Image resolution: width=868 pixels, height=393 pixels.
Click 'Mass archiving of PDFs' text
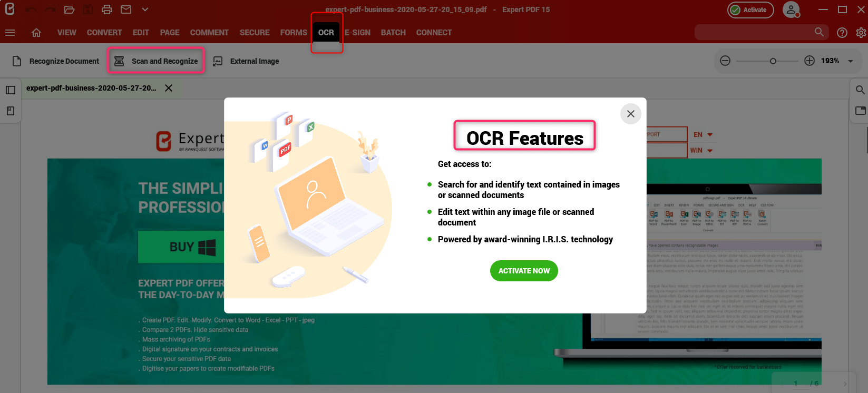(x=176, y=339)
